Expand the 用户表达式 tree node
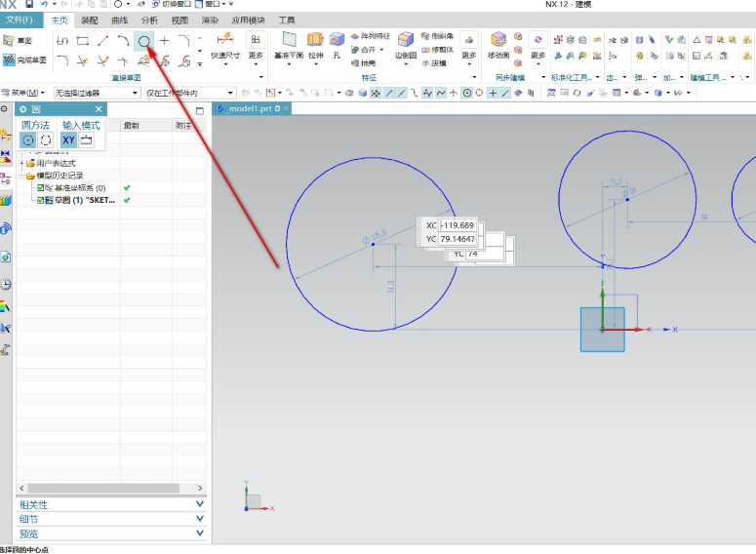Screen dimensions: 756x554 21,164
